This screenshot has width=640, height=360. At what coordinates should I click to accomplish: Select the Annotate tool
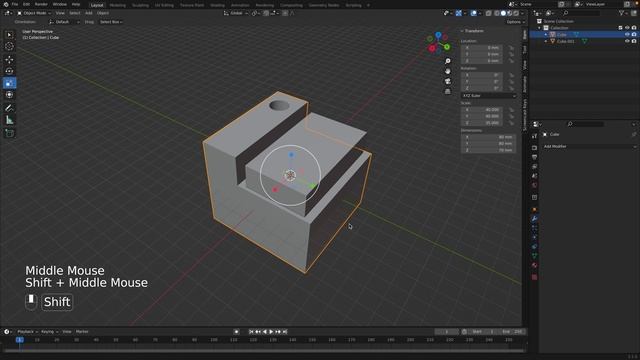coord(9,108)
